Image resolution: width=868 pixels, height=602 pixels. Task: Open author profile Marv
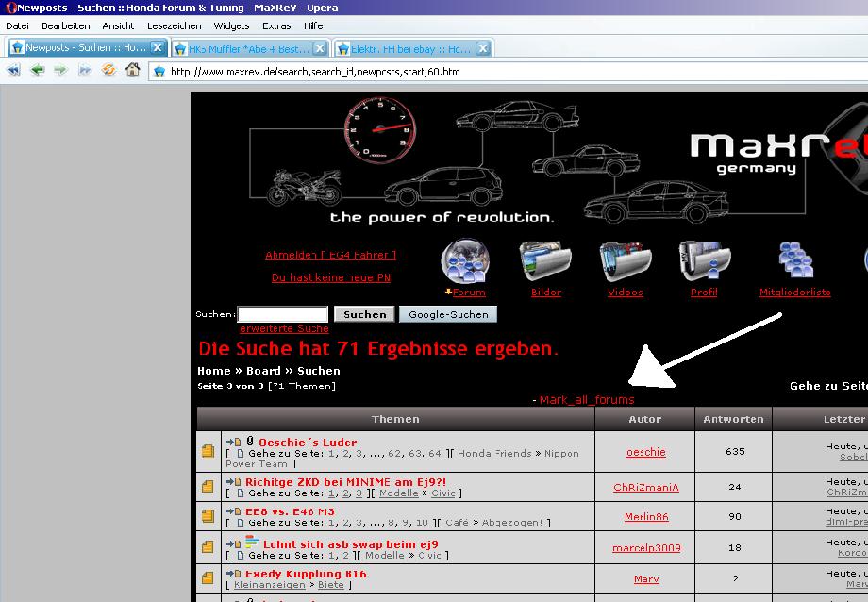[646, 578]
